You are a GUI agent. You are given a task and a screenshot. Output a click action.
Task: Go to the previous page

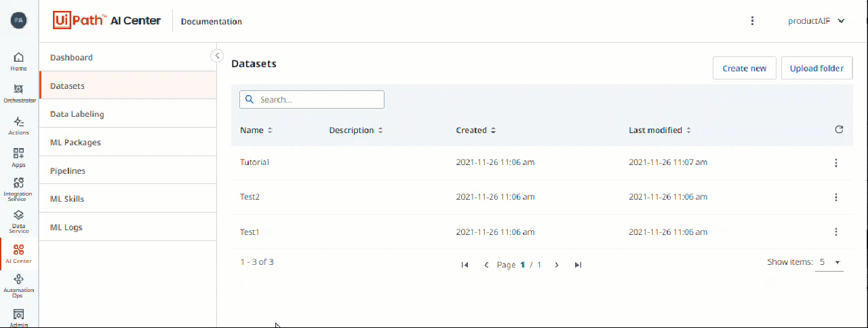486,265
